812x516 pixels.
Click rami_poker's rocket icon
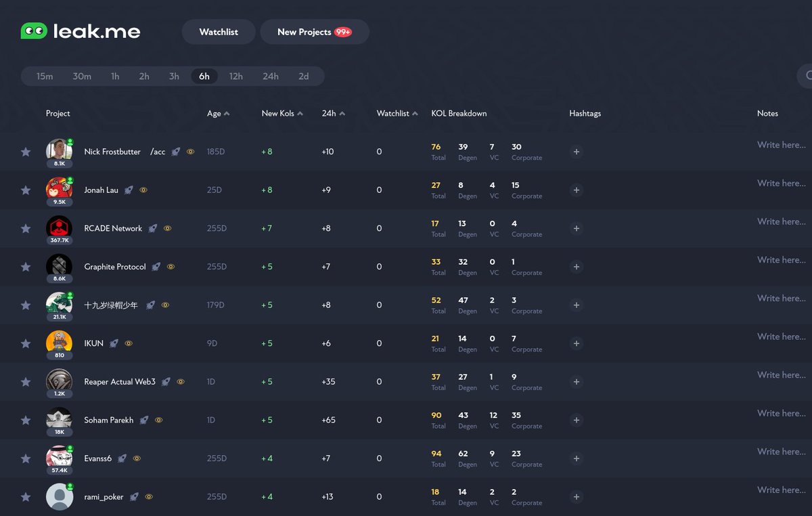tap(134, 496)
